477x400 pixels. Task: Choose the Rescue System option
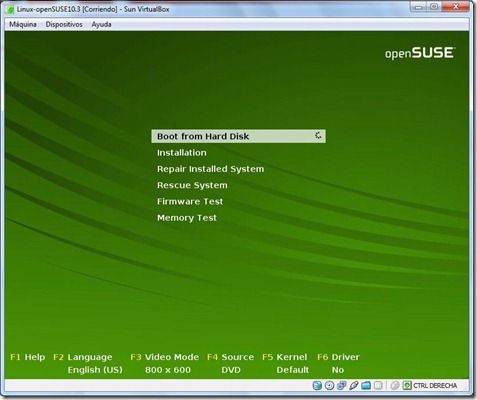(192, 185)
